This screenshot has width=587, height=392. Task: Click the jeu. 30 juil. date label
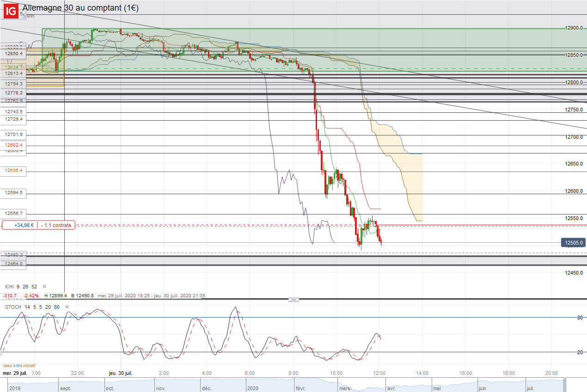(121, 373)
